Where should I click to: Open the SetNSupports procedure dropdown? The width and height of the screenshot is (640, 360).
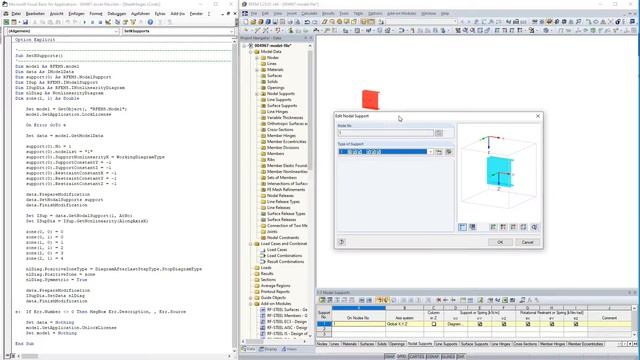[x=231, y=31]
